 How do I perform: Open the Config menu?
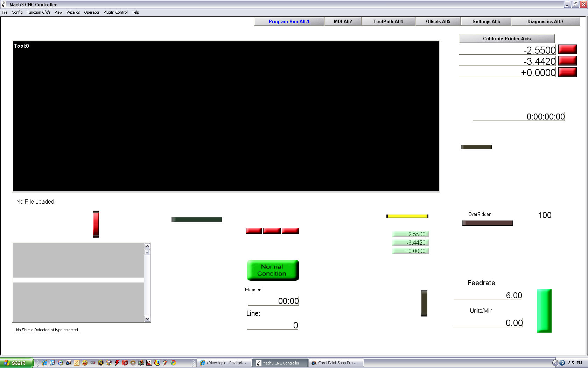[17, 12]
